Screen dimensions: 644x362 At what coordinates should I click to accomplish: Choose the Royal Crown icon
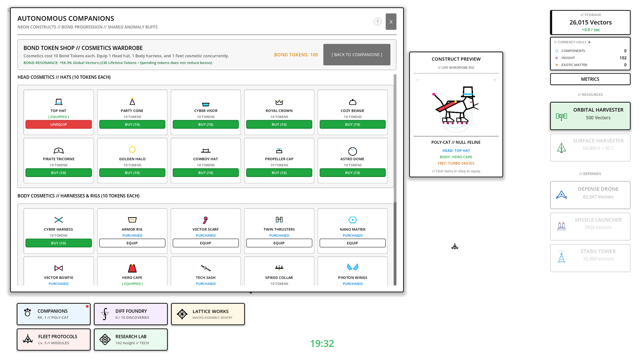(279, 102)
